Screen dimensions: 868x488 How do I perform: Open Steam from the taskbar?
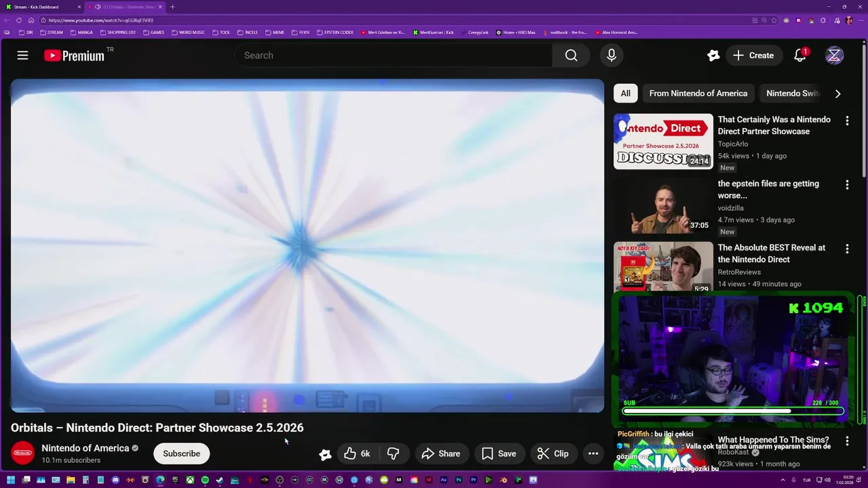220,480
